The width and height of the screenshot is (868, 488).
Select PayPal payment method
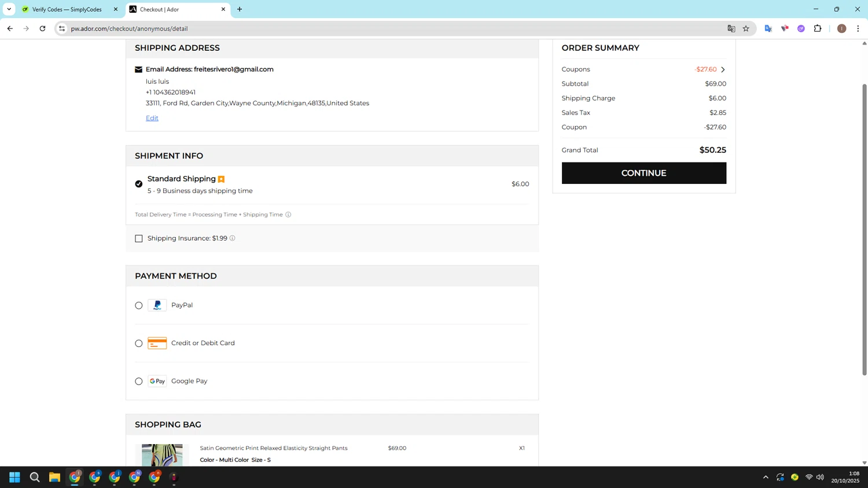pos(139,305)
